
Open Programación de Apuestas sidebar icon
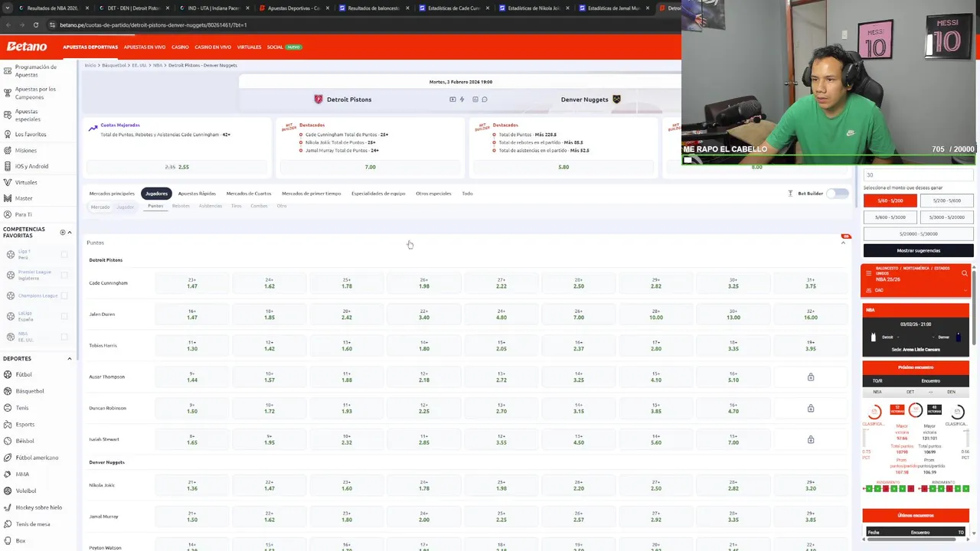click(8, 70)
